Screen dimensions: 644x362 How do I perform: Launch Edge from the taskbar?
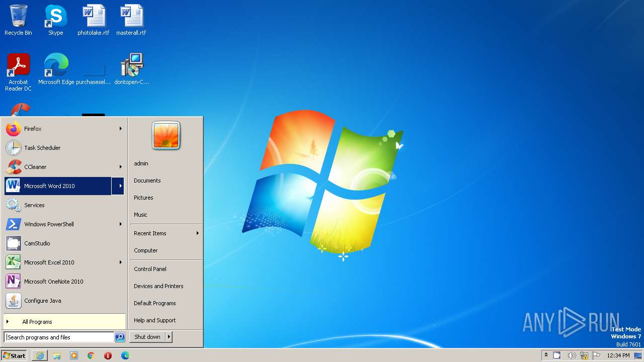coord(125,355)
